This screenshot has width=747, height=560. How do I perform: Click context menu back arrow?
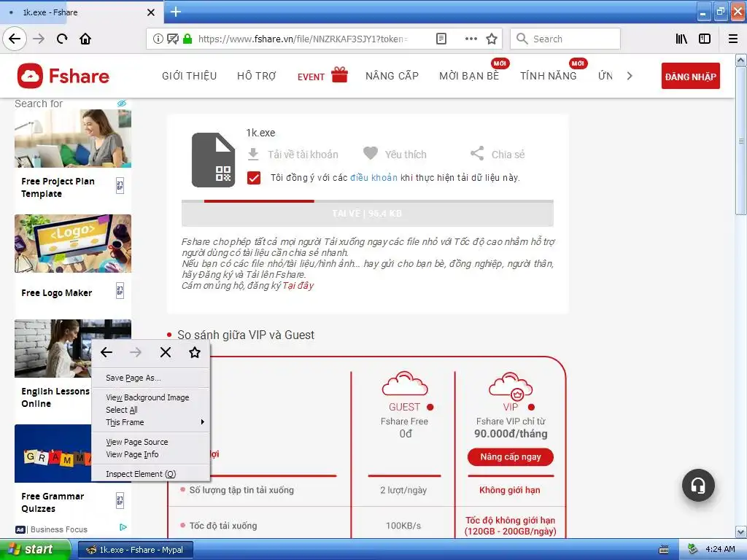(107, 352)
